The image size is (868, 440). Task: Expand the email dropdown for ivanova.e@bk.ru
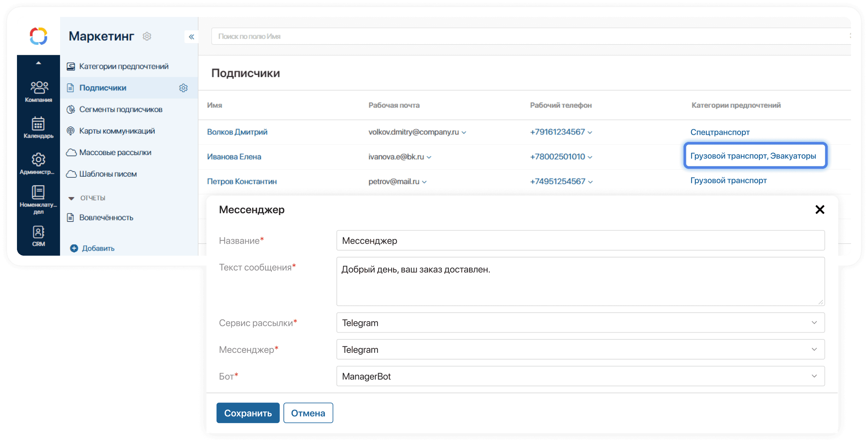[x=430, y=157]
